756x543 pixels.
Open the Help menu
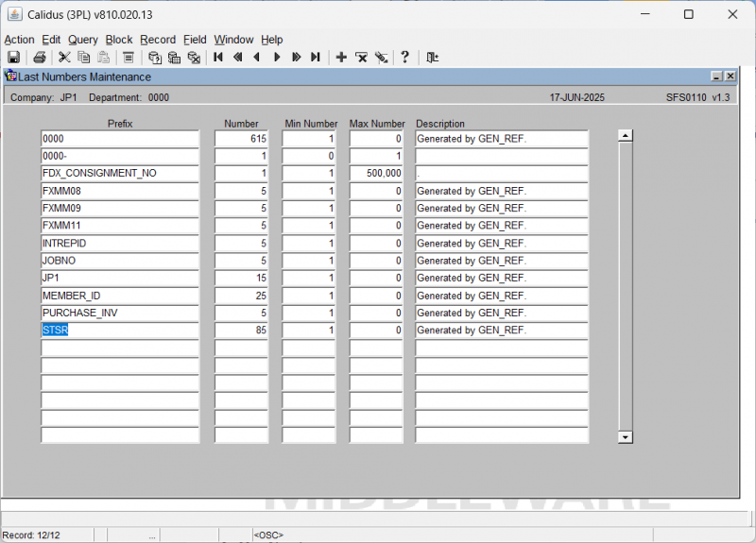point(272,40)
